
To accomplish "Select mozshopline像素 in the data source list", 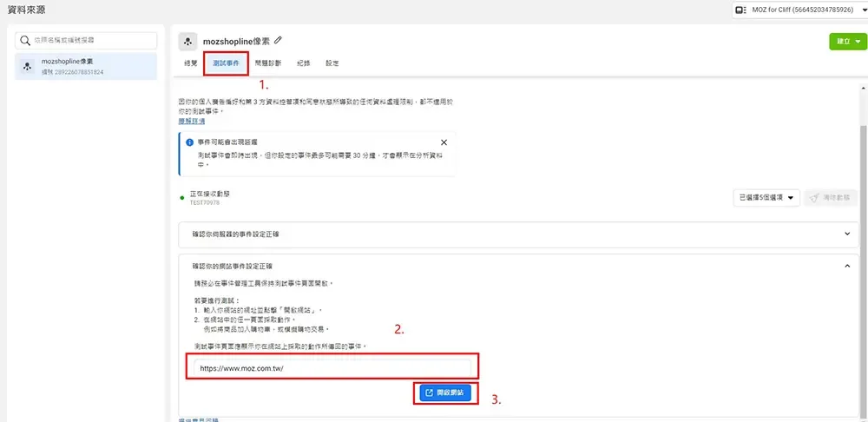I will 86,67.
